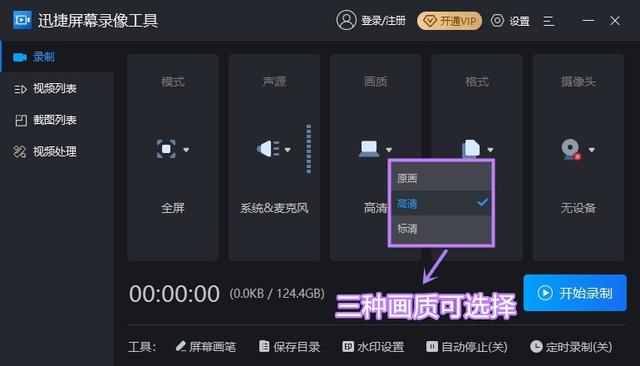This screenshot has width=640, height=366.
Task: Expand the 模式 dropdown arrow
Action: pyautogui.click(x=186, y=150)
